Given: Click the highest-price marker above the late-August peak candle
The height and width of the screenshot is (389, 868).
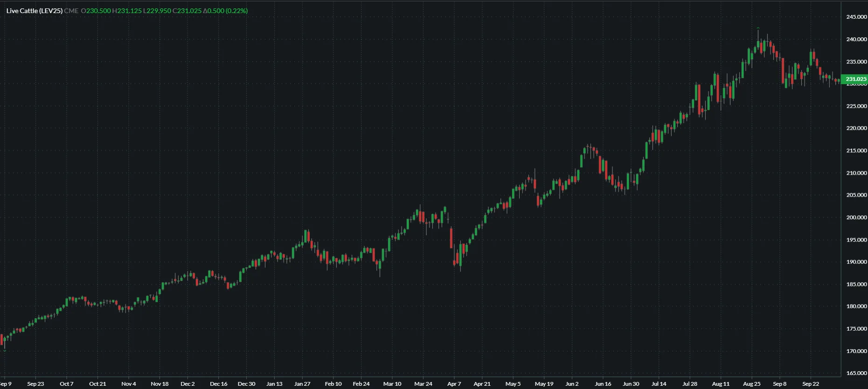Looking at the screenshot, I should (758, 28).
